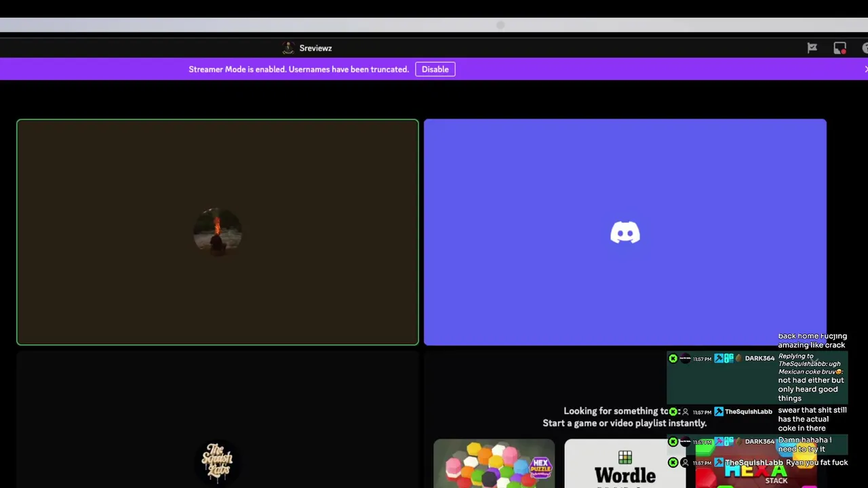
Task: Click 'swear that shit still has the actual coke' message
Action: tap(812, 419)
